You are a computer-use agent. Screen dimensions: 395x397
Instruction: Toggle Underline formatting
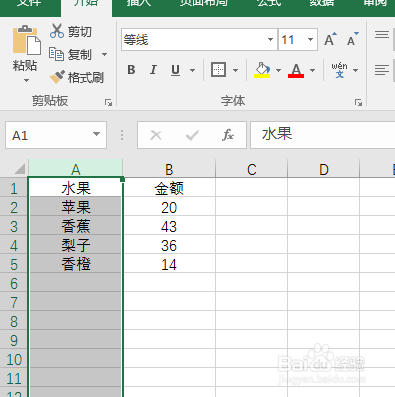click(x=175, y=70)
